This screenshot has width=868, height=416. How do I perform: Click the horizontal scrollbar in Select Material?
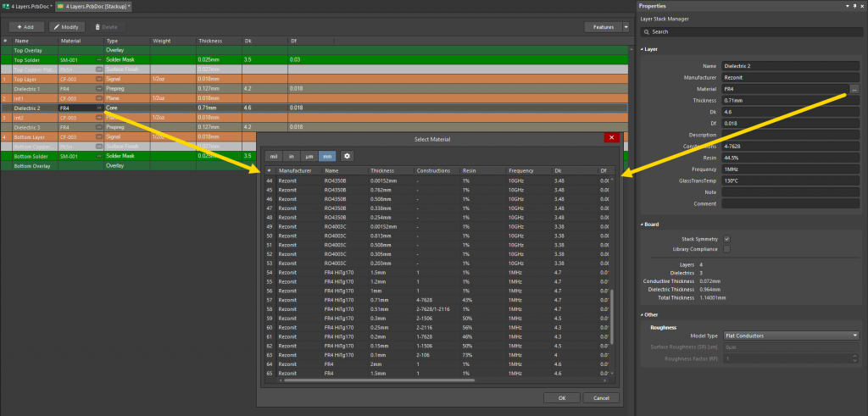click(379, 380)
